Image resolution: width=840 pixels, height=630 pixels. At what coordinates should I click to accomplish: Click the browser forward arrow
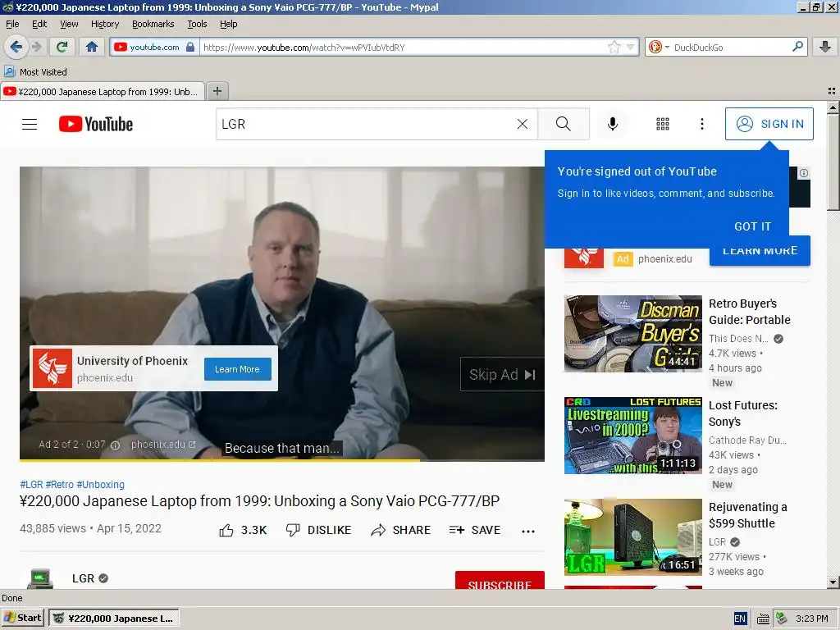[x=36, y=47]
